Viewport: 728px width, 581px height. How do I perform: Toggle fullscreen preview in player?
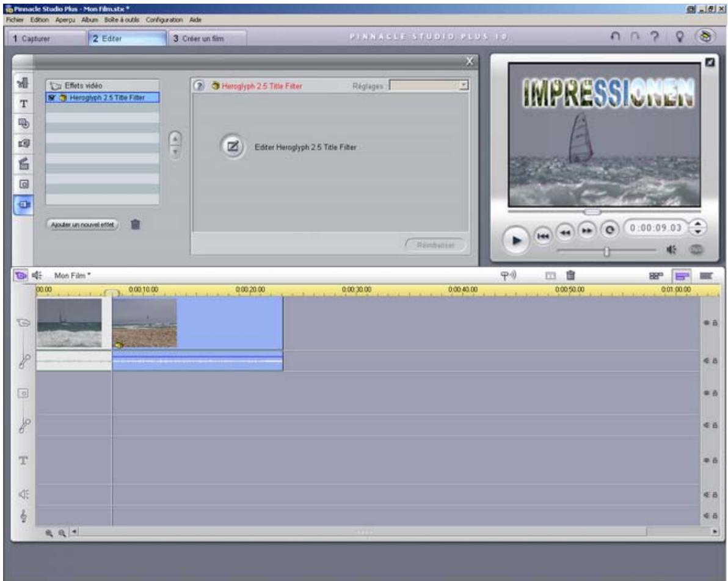click(710, 62)
